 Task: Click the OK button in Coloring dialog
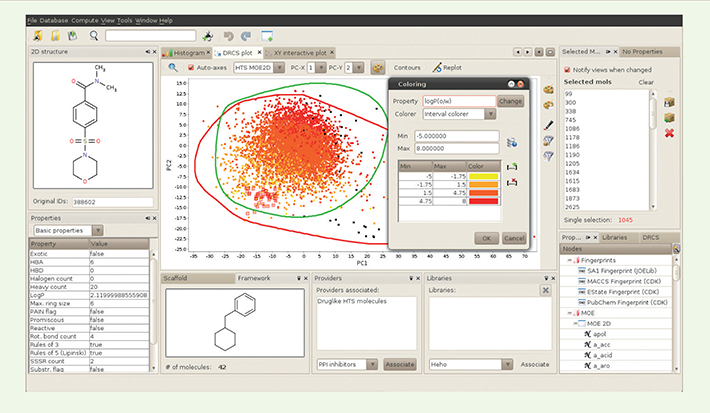tap(486, 238)
